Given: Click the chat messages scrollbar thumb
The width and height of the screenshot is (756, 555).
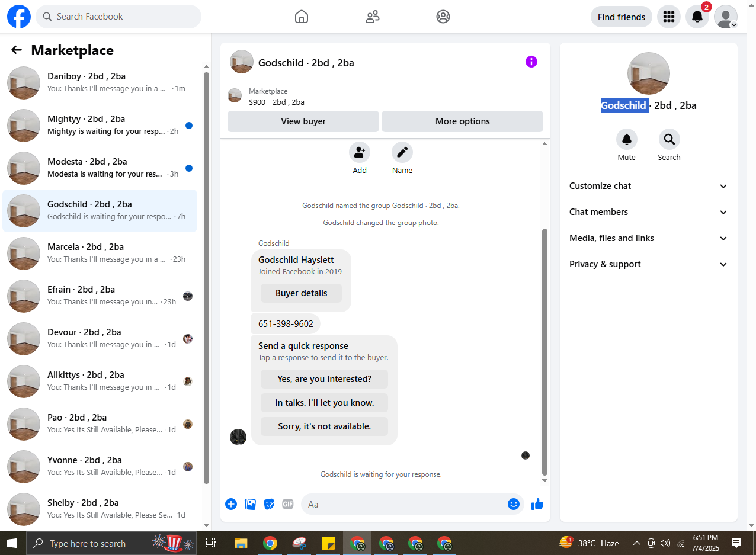Looking at the screenshot, I should tap(545, 352).
